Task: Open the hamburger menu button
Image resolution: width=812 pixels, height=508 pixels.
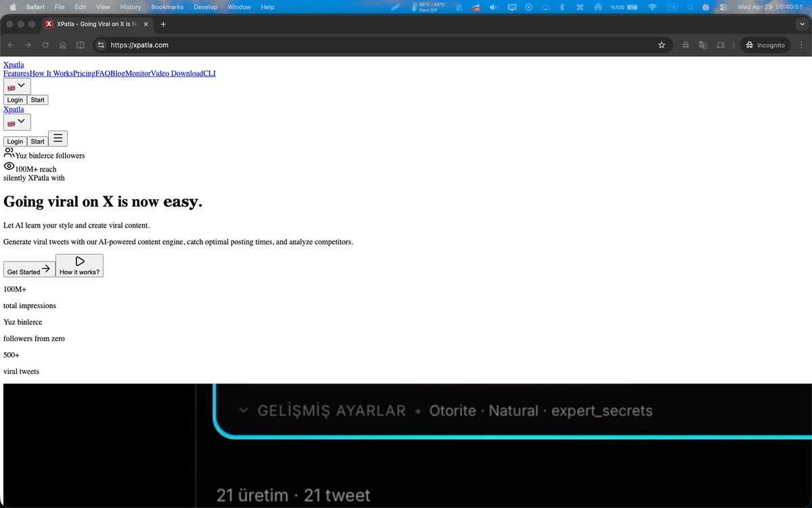Action: coord(58,138)
